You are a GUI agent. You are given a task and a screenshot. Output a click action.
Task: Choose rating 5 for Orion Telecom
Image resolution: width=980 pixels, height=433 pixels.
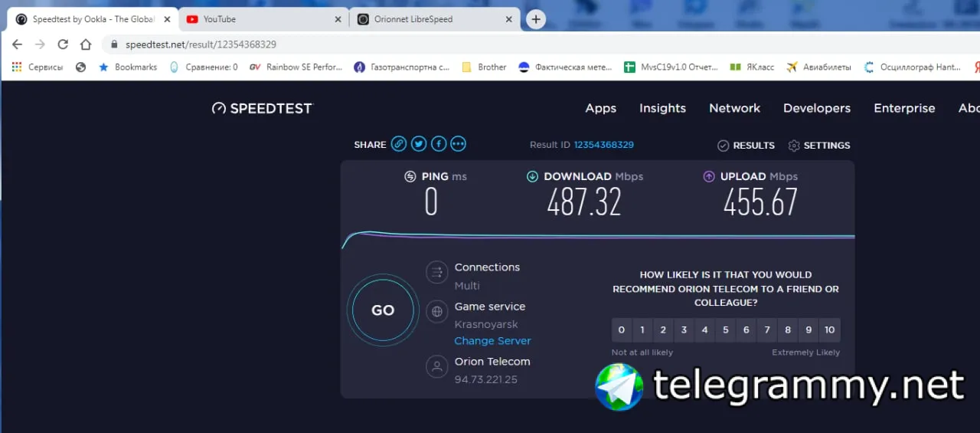tap(726, 330)
